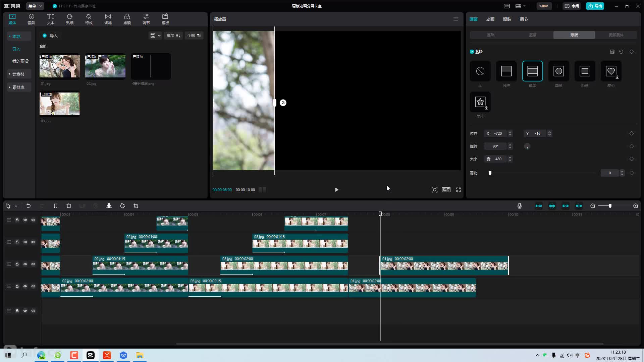
Task: Hide the bottom empty track with eye icon
Action: click(25, 311)
